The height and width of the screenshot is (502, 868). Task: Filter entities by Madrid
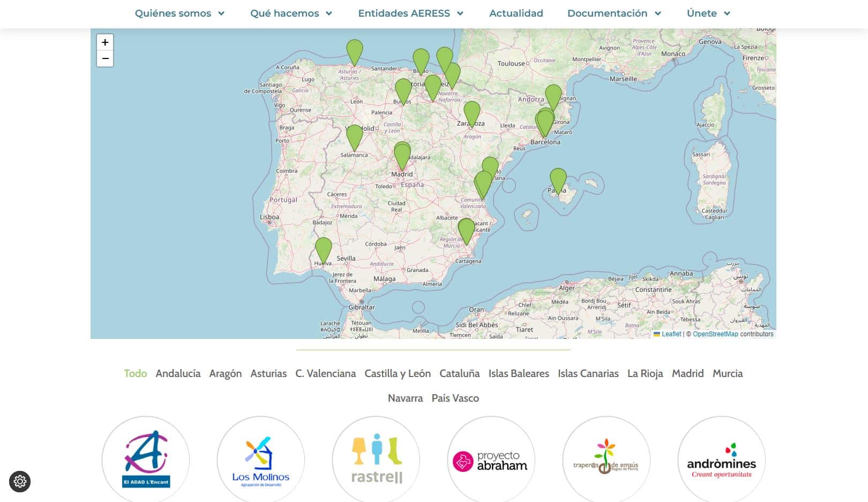tap(688, 374)
